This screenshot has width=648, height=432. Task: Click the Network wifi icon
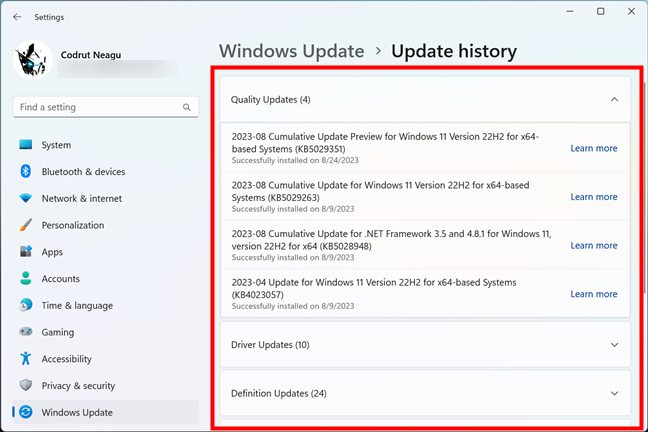26,198
